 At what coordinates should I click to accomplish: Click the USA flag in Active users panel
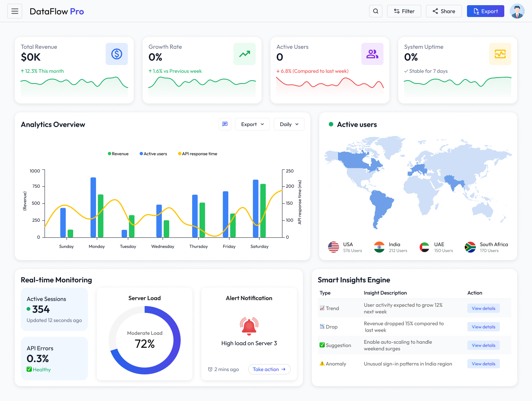tap(333, 247)
